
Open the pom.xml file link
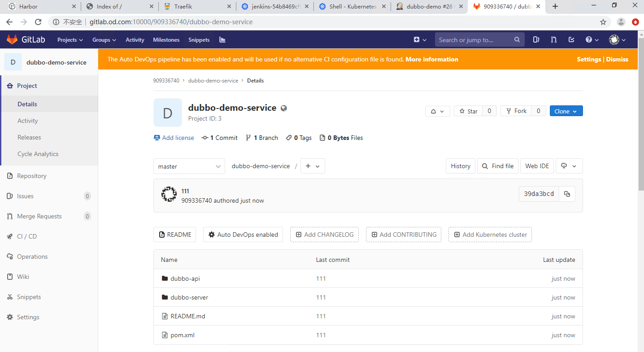click(183, 335)
